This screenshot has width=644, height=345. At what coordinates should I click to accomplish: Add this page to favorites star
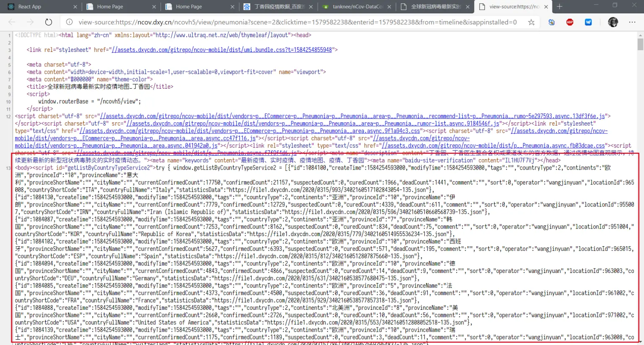tap(531, 22)
